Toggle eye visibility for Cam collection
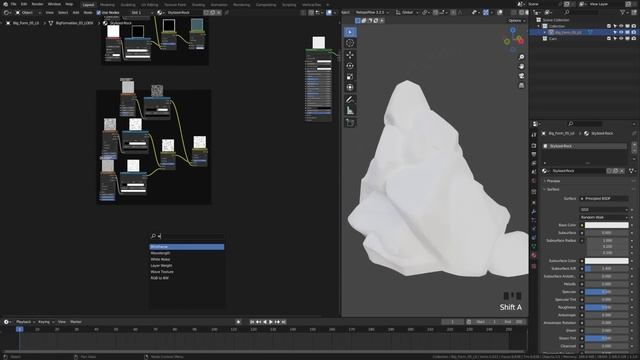The width and height of the screenshot is (640, 360). point(621,38)
